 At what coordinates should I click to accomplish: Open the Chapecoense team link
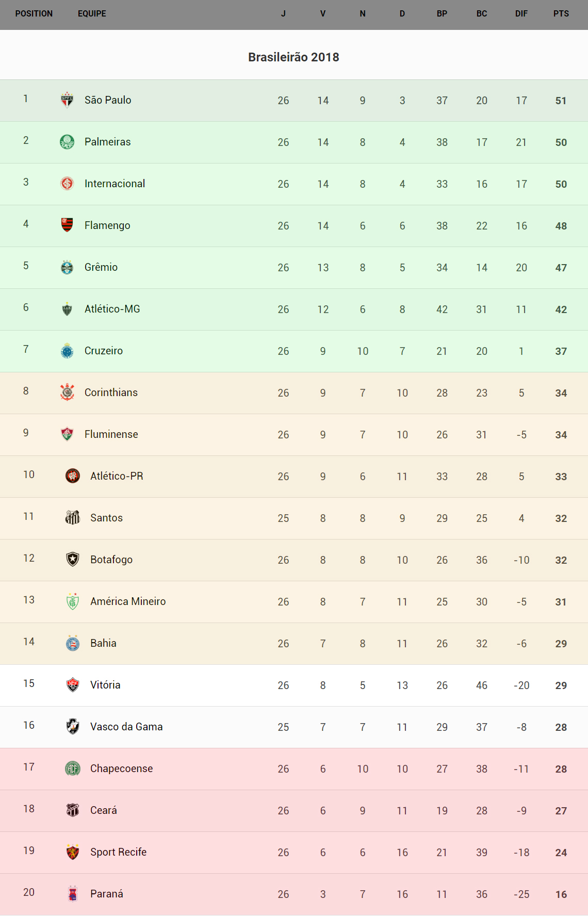[x=121, y=768]
